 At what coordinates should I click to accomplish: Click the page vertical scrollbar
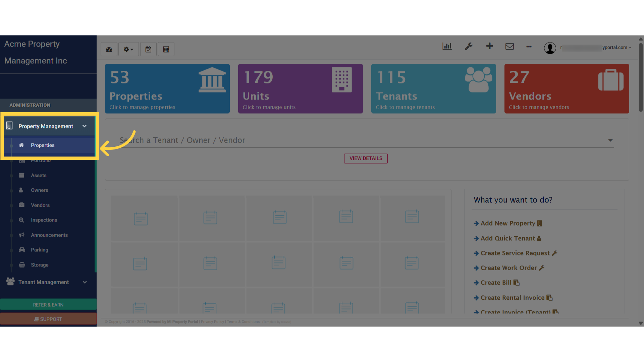pos(641,77)
